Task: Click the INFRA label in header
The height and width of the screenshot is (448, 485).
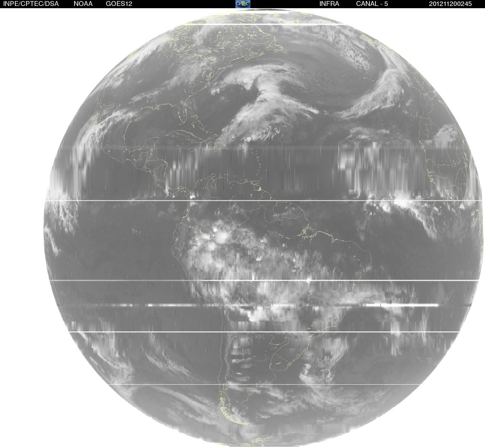Action: [329, 4]
